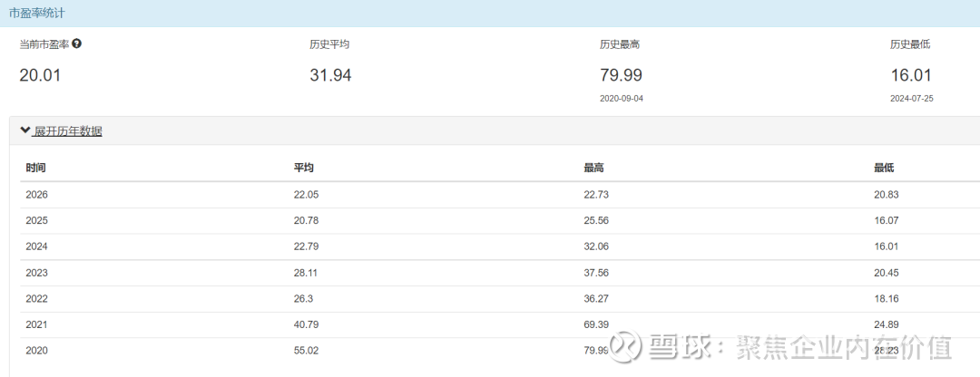Select the 2023 year row cell
This screenshot has width=980, height=377.
pyautogui.click(x=37, y=273)
